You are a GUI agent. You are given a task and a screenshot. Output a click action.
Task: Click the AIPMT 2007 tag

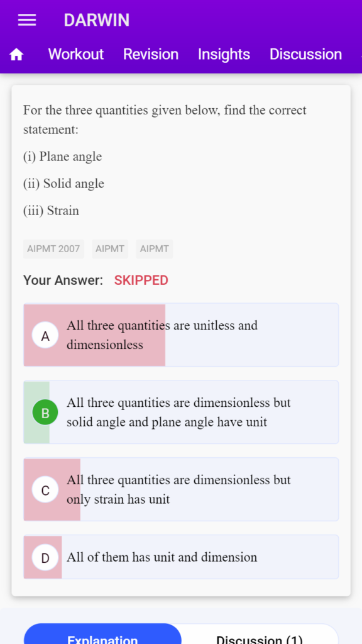pyautogui.click(x=53, y=249)
